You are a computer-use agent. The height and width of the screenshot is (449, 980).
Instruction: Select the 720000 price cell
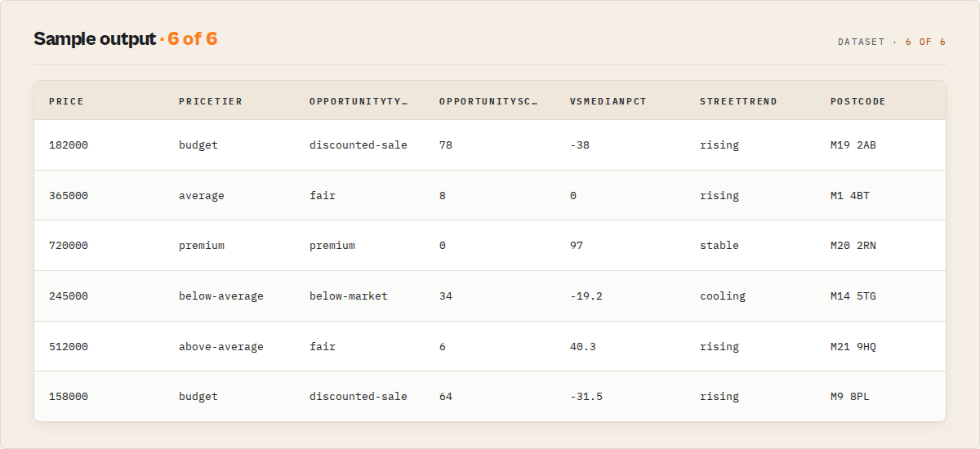tap(69, 246)
